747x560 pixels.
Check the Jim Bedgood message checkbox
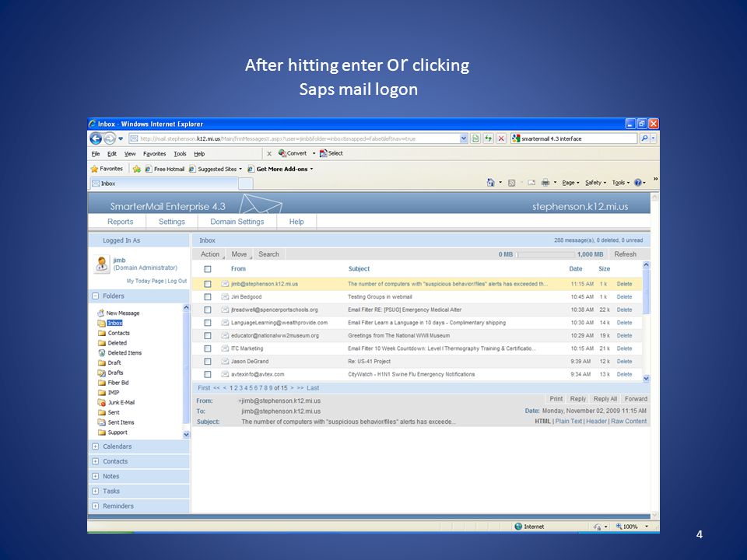[x=208, y=296]
